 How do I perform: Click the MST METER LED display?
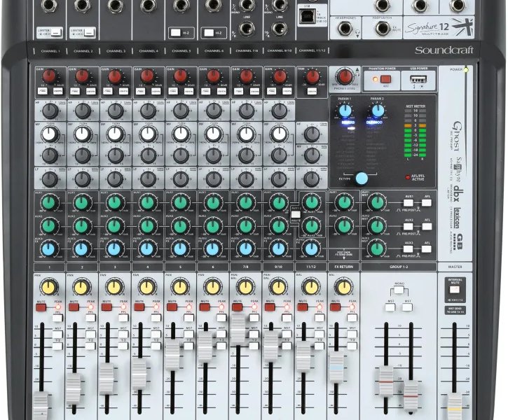click(x=416, y=134)
